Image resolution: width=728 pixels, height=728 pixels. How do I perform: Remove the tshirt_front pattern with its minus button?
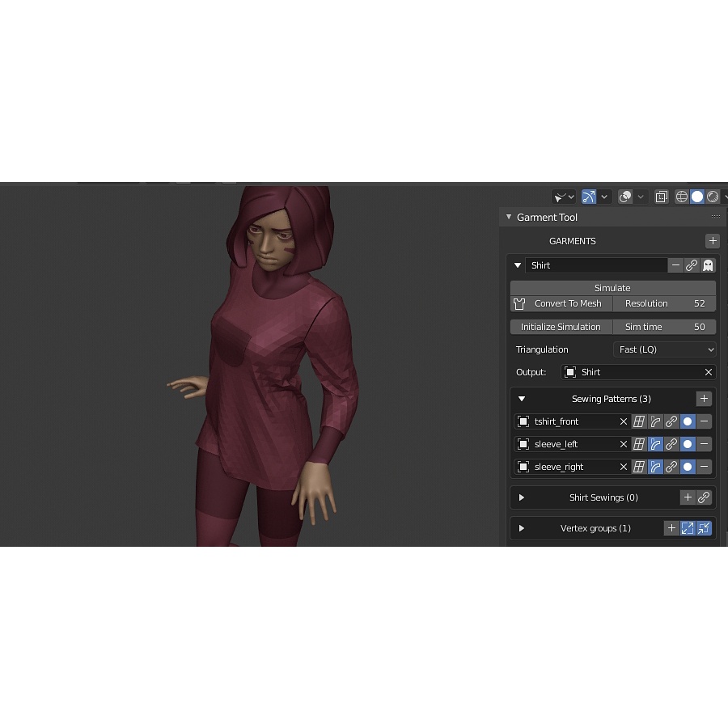(704, 421)
